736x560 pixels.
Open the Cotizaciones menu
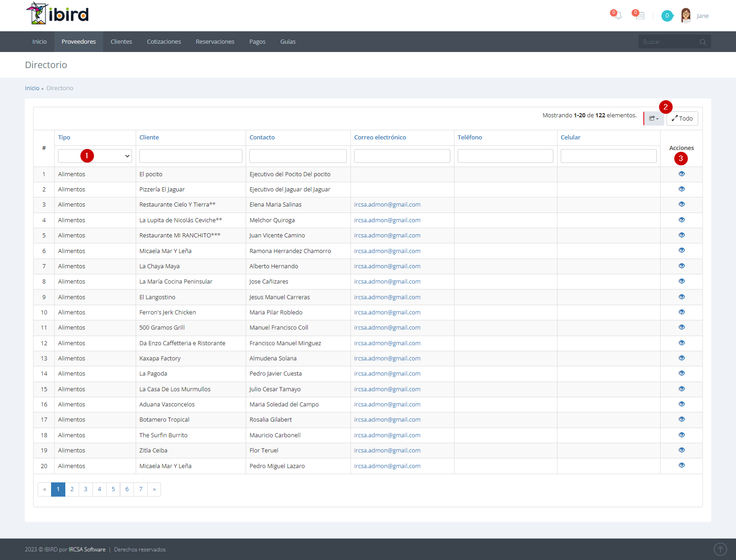[164, 42]
